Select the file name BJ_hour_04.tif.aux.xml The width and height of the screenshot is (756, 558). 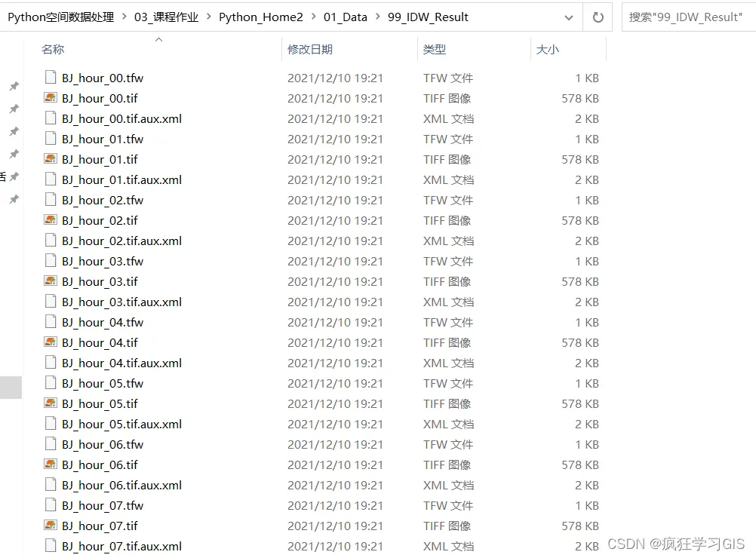pos(121,363)
